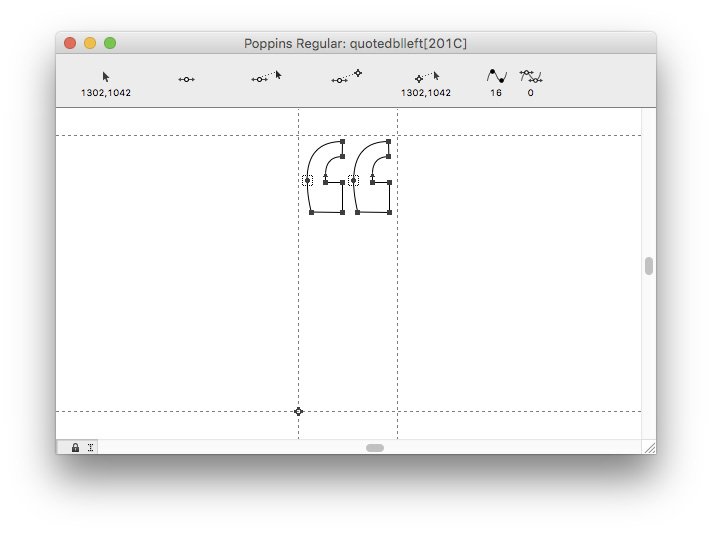Select top-right corner point of left quote
The height and width of the screenshot is (534, 712).
tap(343, 142)
